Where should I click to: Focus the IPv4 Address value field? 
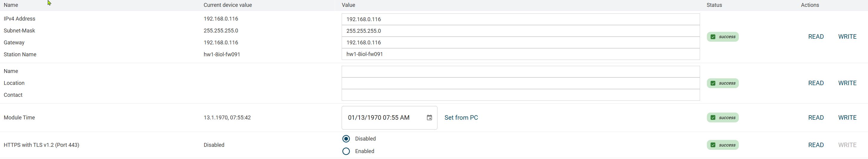[520, 19]
